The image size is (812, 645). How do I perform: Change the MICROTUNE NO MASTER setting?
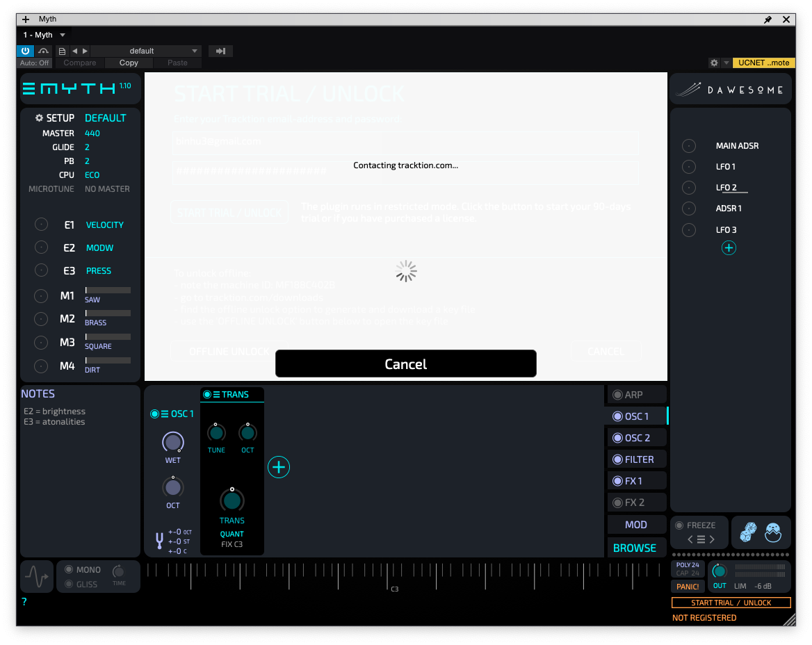coord(107,189)
